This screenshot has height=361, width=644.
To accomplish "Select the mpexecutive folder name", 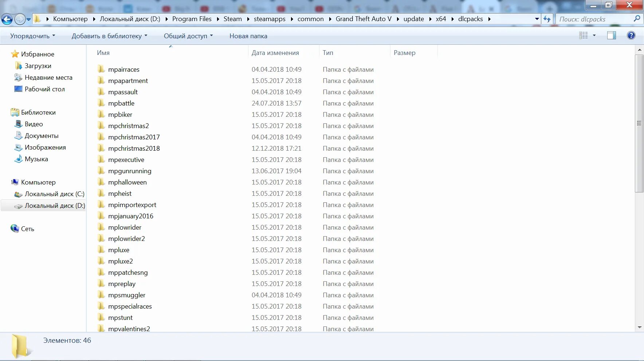I will click(126, 159).
